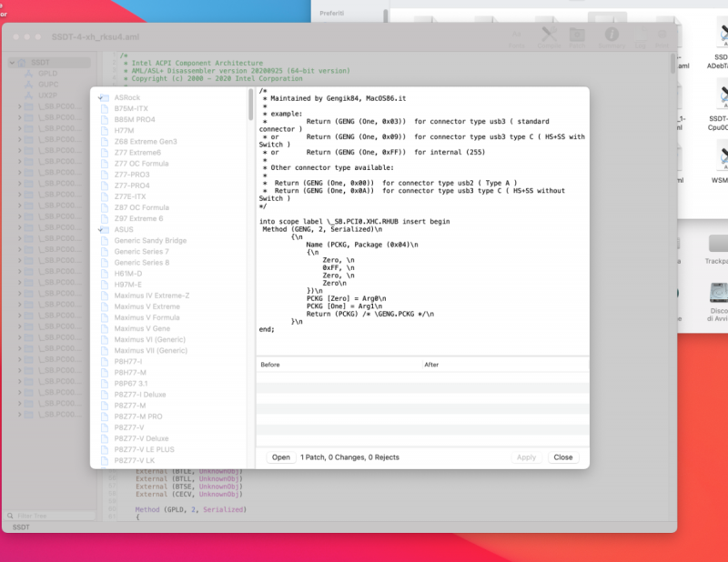Open the Disco di Avvio icon
The height and width of the screenshot is (562, 728).
pos(718,294)
